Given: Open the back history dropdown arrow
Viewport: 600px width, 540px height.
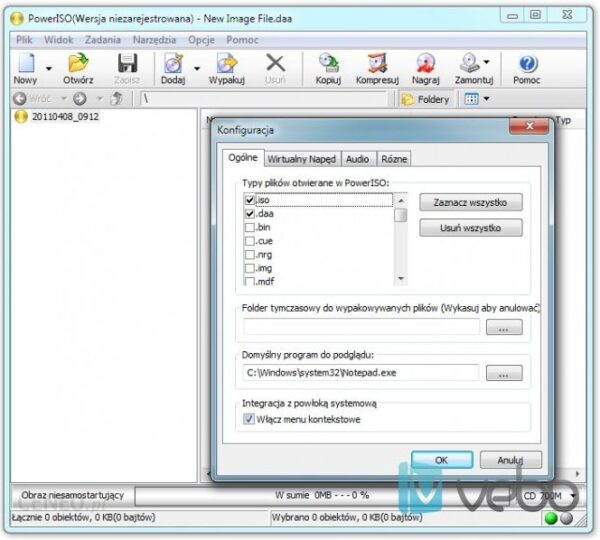Looking at the screenshot, I should pos(64,99).
